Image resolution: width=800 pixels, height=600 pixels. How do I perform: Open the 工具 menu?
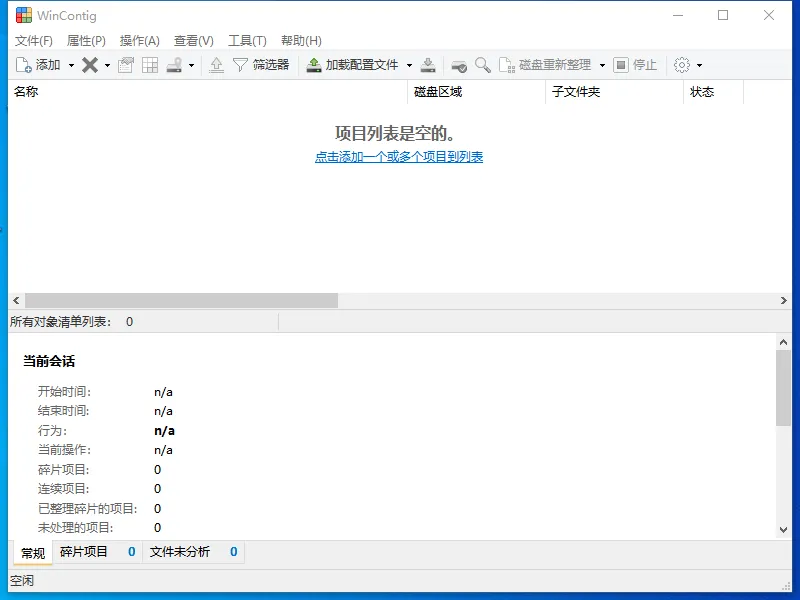246,41
